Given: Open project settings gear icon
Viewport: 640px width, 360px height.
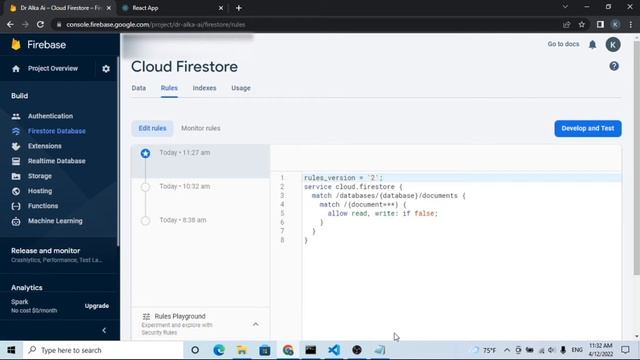Looking at the screenshot, I should coord(106,69).
